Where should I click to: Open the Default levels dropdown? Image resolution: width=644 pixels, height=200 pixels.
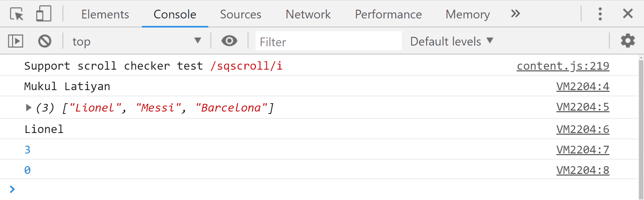click(x=451, y=41)
